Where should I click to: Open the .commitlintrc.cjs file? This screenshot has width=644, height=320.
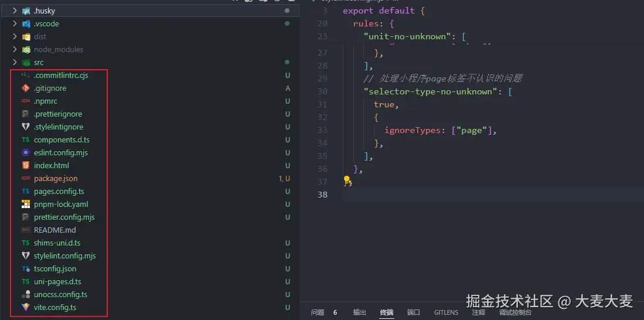tap(61, 75)
